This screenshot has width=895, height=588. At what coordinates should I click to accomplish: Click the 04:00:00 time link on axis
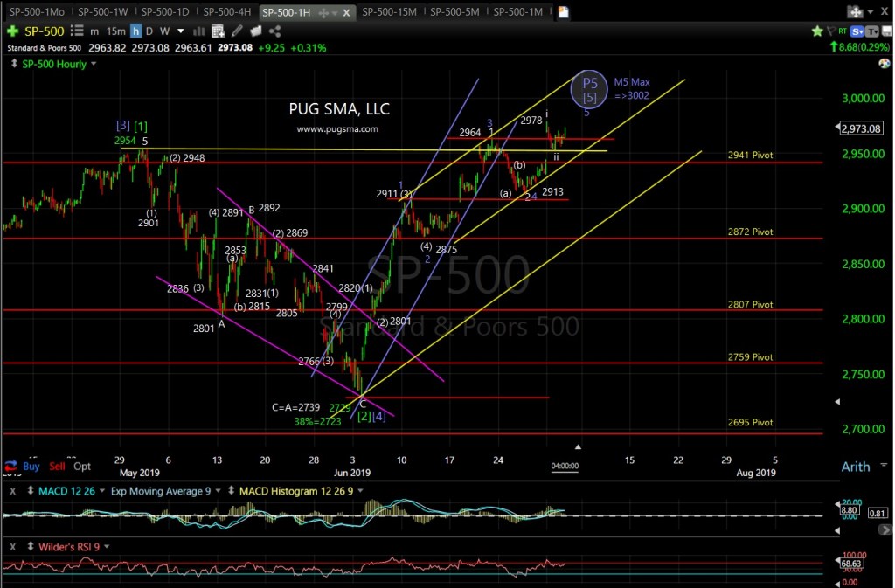565,466
